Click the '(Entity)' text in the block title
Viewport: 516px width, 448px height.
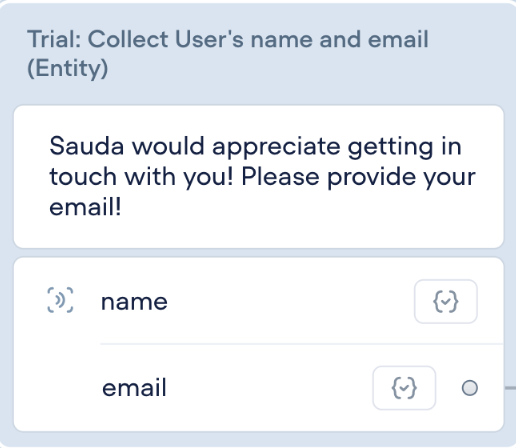68,68
